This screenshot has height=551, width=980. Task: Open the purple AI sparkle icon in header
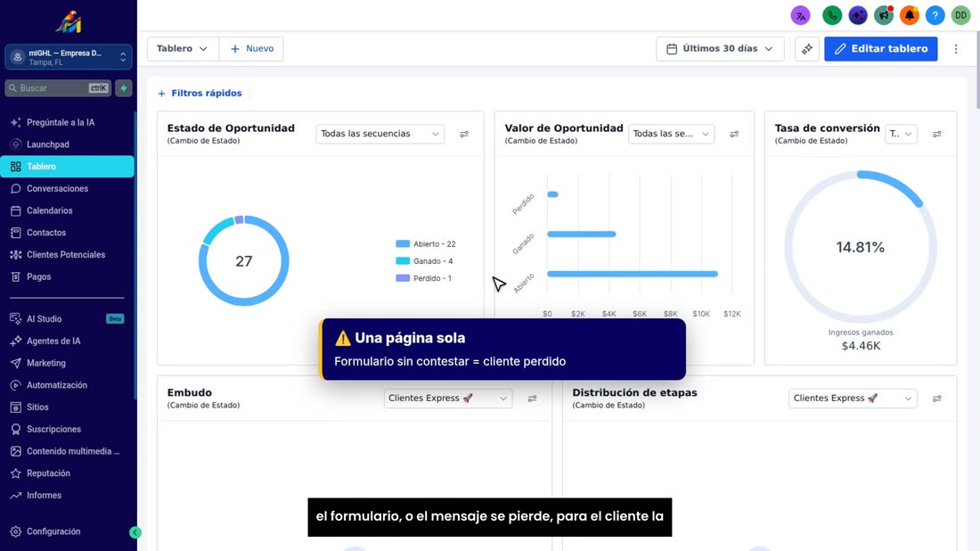[857, 16]
